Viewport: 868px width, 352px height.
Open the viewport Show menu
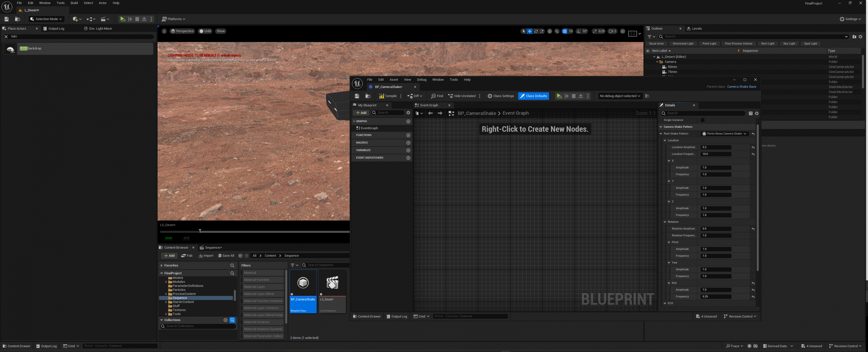[221, 31]
